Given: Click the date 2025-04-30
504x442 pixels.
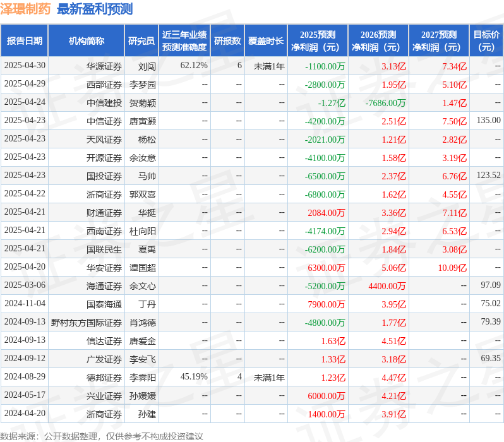Looking at the screenshot, I should [x=25, y=66].
